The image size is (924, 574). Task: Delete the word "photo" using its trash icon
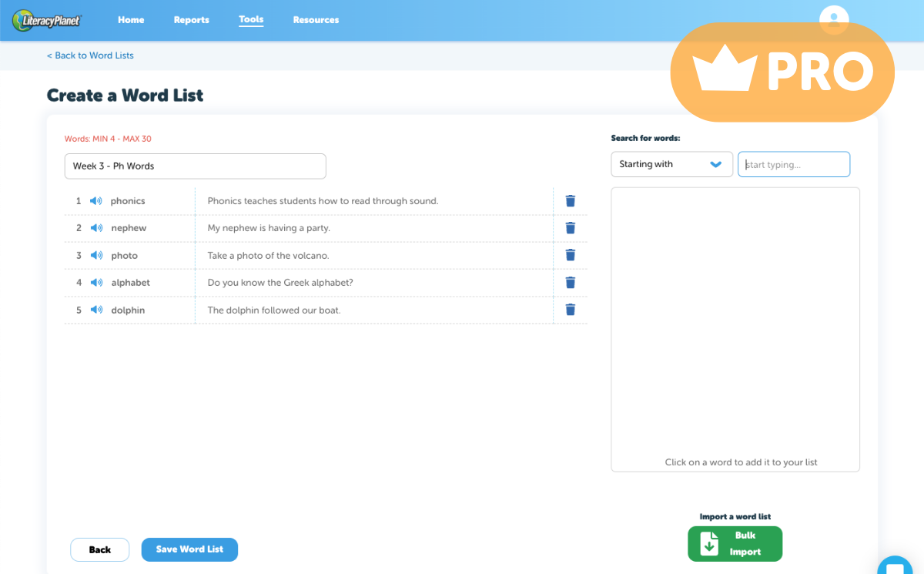pos(570,254)
